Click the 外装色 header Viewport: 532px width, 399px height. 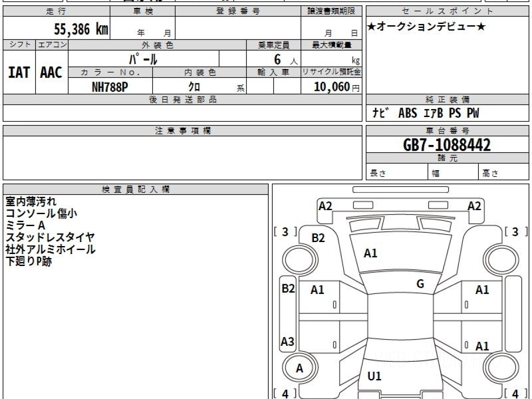tap(157, 45)
